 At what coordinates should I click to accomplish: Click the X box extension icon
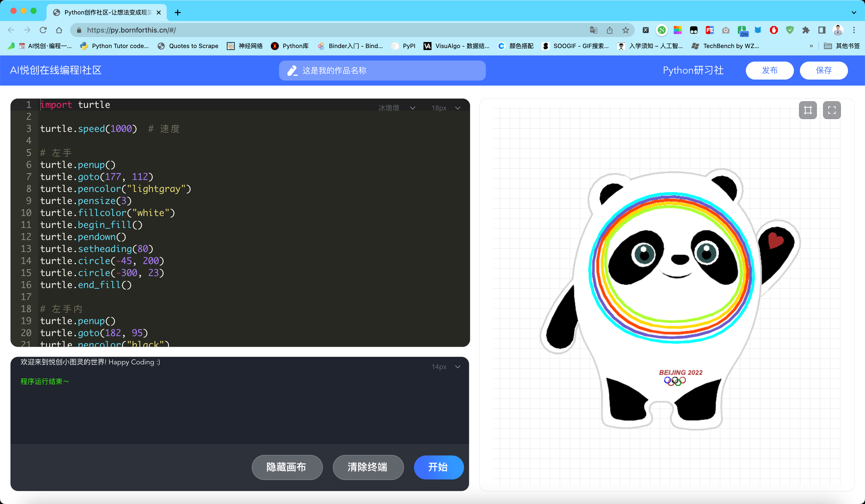pos(646,30)
